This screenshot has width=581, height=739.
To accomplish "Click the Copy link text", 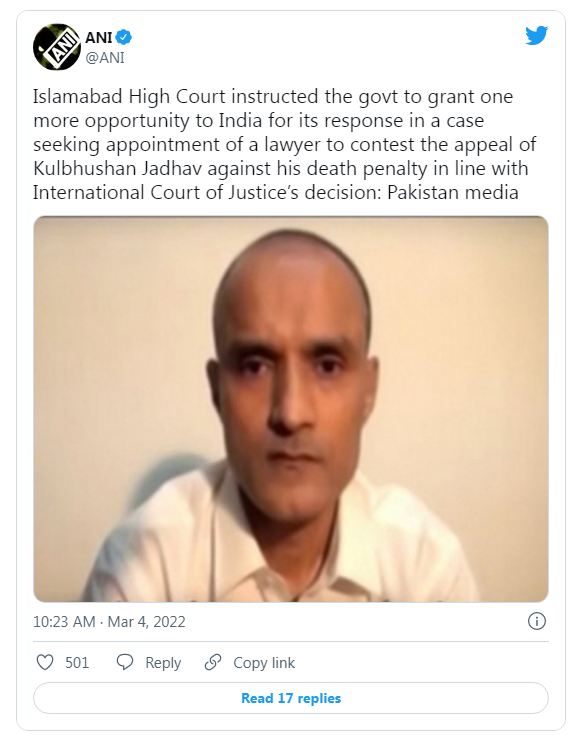I will pos(264,663).
